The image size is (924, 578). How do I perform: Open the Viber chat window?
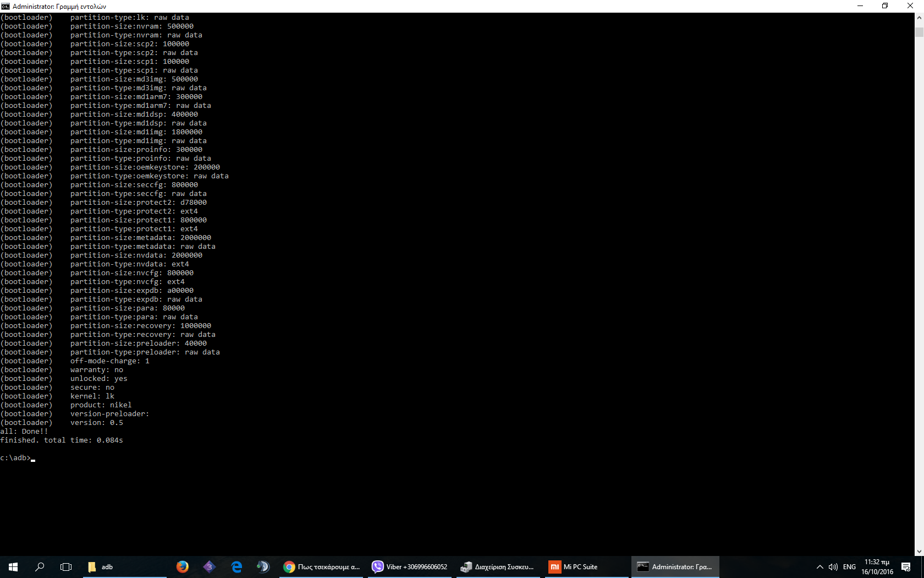click(x=410, y=566)
